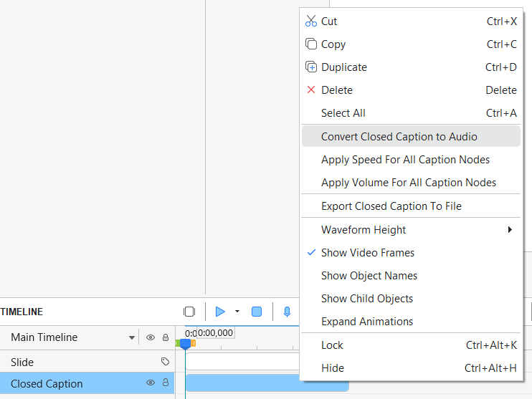
Task: Open the Main Timeline dropdown
Action: tap(132, 337)
